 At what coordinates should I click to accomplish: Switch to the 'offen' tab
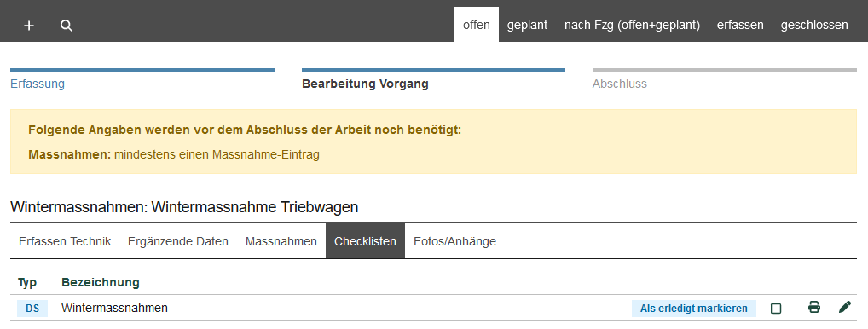pos(477,25)
